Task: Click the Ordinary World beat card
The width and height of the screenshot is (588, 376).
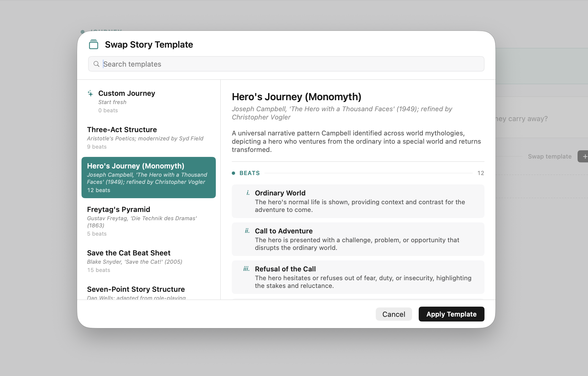Action: [358, 201]
